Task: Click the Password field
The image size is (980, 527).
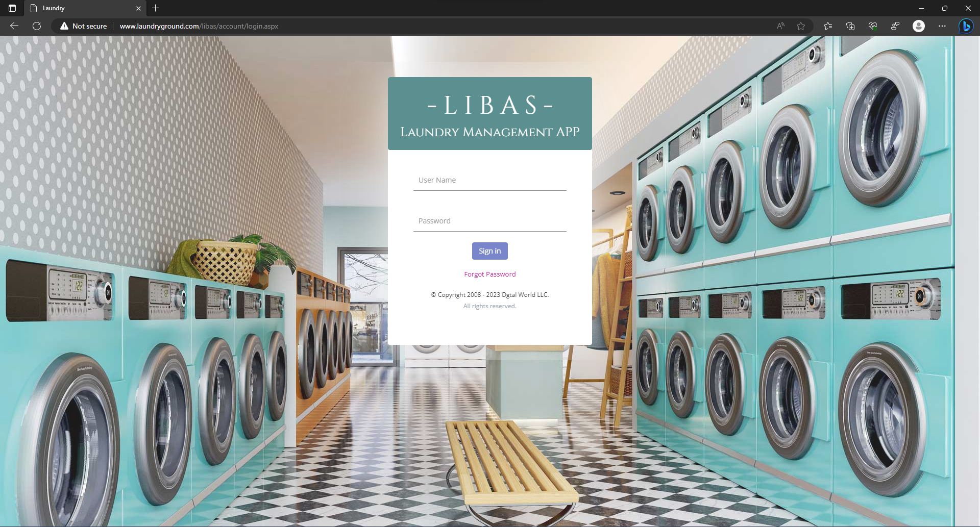Action: click(490, 221)
